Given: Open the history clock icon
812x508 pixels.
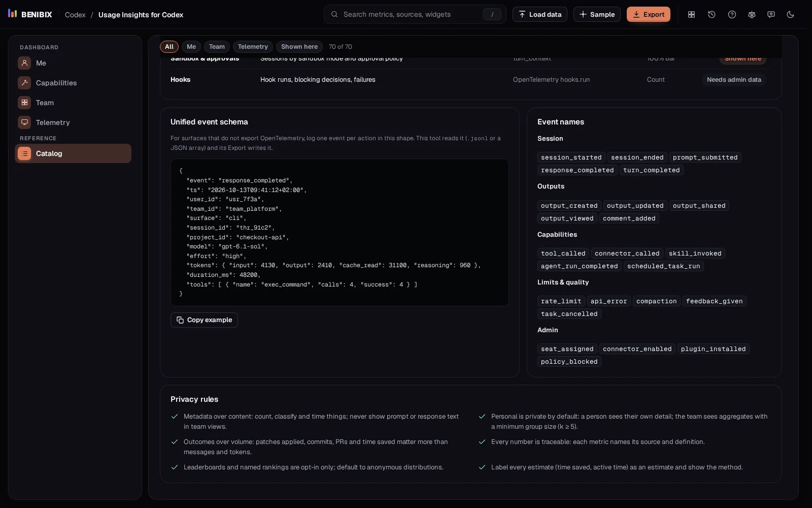Looking at the screenshot, I should click(x=712, y=14).
